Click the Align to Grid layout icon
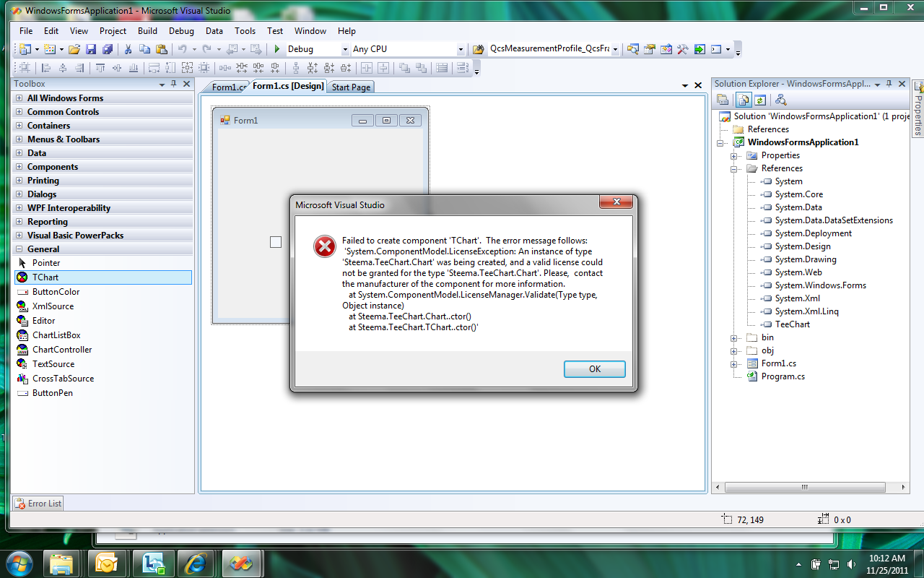Viewport: 924px width, 578px height. coord(25,68)
